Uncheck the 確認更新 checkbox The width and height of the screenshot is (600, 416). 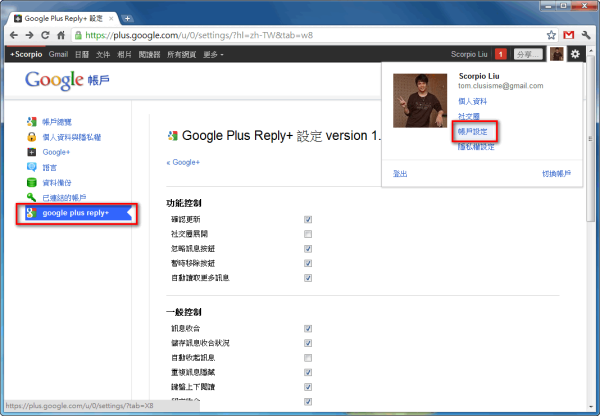click(x=308, y=219)
